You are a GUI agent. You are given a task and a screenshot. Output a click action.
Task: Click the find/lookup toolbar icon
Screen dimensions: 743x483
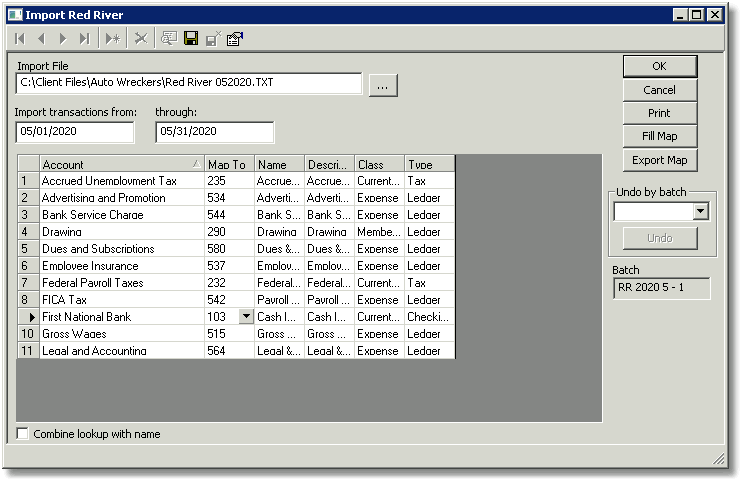(169, 38)
